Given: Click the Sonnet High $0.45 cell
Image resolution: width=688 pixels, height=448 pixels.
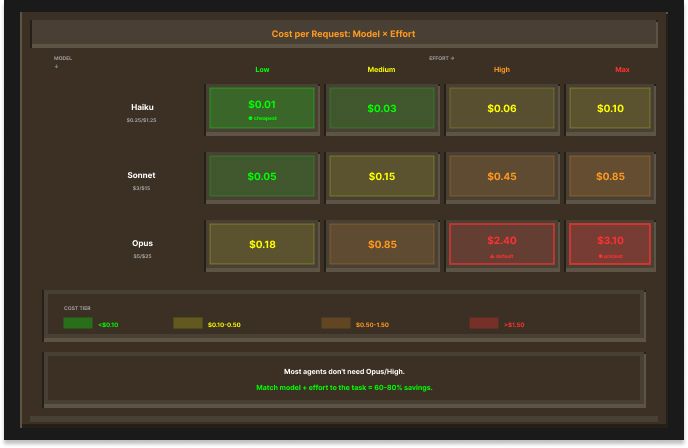Looking at the screenshot, I should point(502,176).
